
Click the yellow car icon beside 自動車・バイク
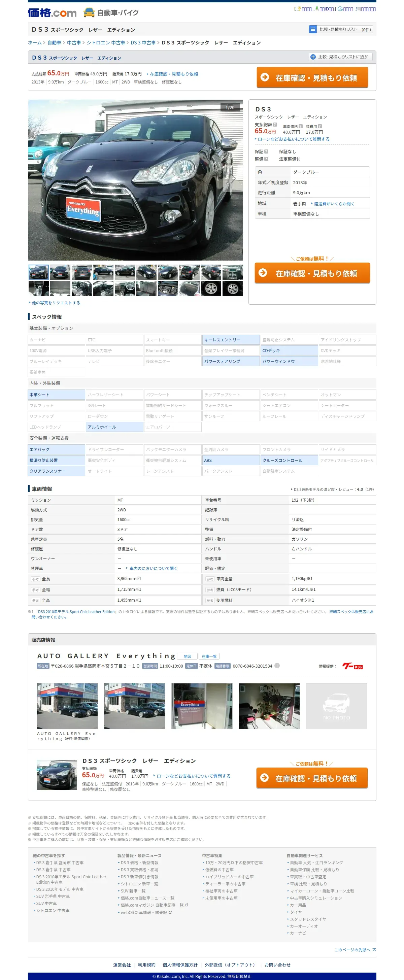(x=89, y=12)
